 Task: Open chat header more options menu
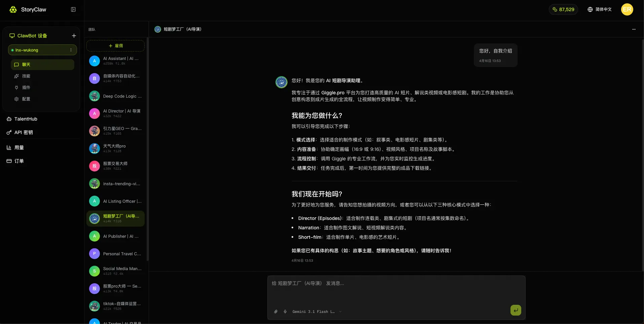634,29
